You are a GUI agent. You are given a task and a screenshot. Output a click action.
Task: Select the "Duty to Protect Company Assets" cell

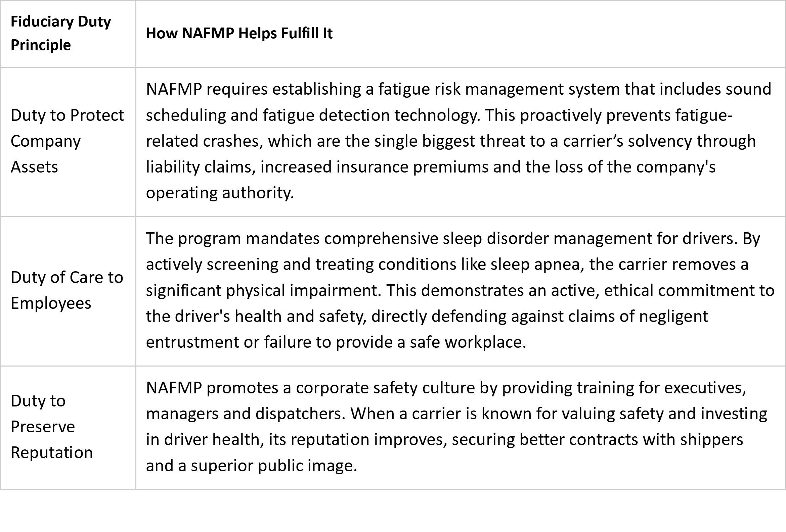tap(67, 141)
